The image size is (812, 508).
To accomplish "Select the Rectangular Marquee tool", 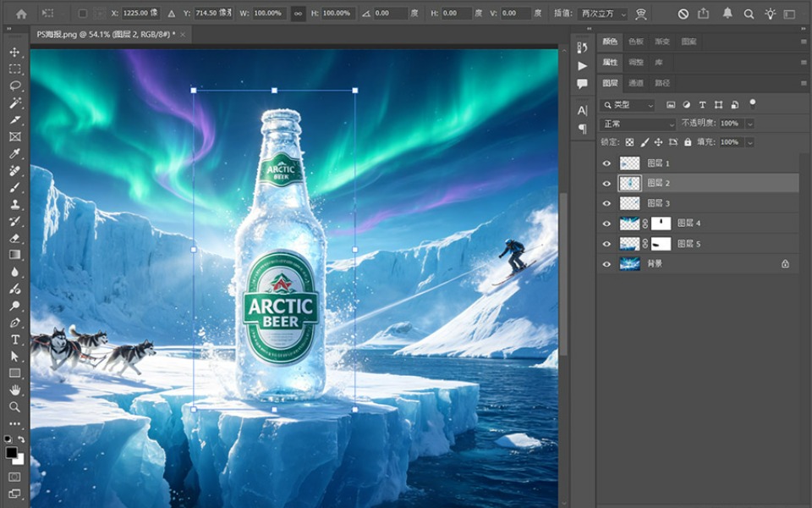I will (14, 69).
